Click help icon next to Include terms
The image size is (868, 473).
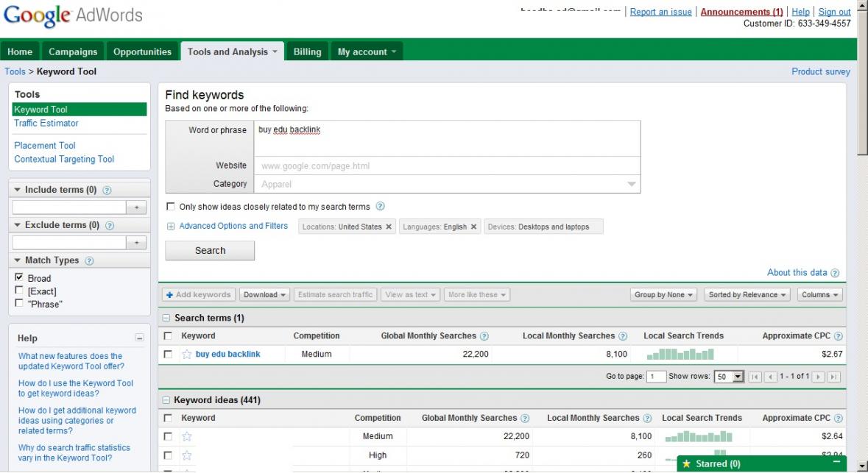pos(107,191)
